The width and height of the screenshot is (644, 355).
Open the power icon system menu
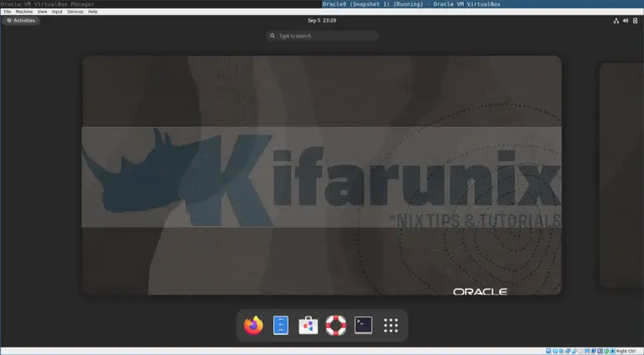[635, 19]
